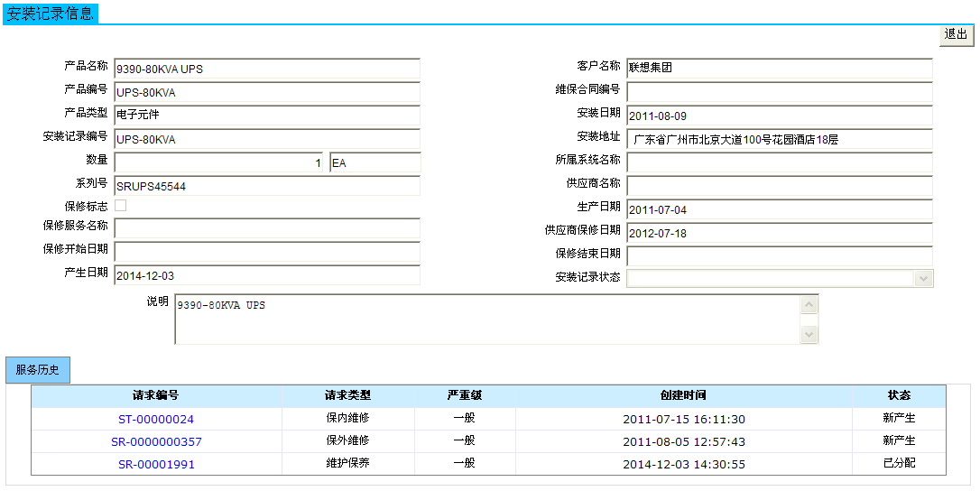Click the 安装日期 field 2011-08-09
Image resolution: width=980 pixels, height=491 pixels.
(780, 116)
